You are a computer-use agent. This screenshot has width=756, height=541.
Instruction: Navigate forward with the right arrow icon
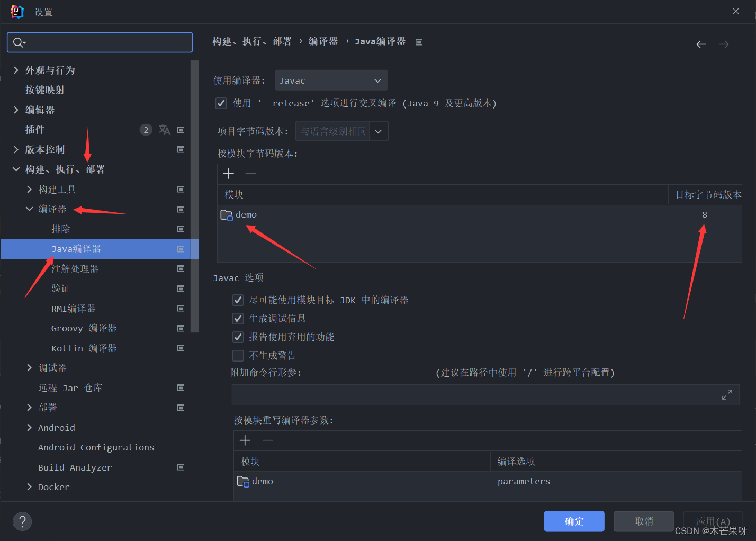724,44
